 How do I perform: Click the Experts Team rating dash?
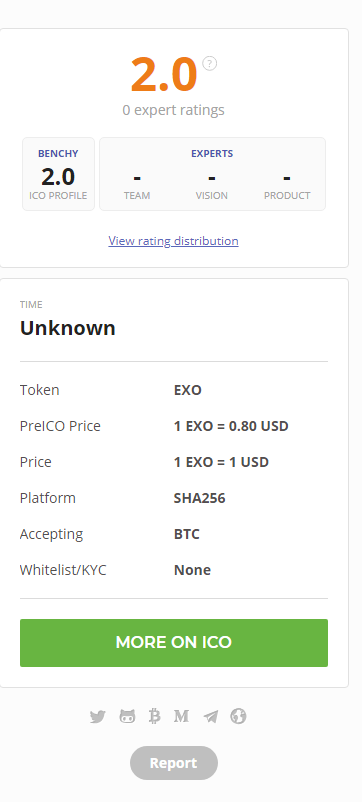(137, 178)
